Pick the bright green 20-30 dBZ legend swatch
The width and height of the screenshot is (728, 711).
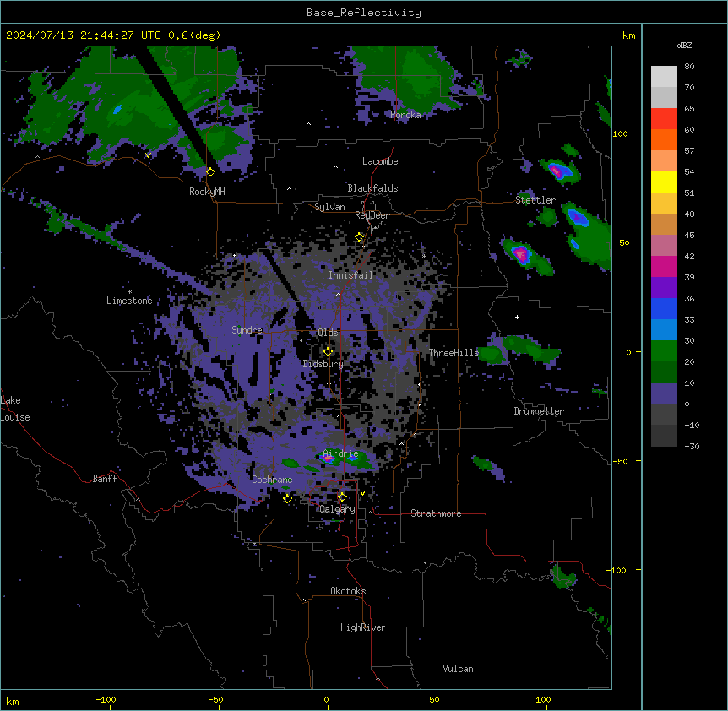tap(664, 351)
